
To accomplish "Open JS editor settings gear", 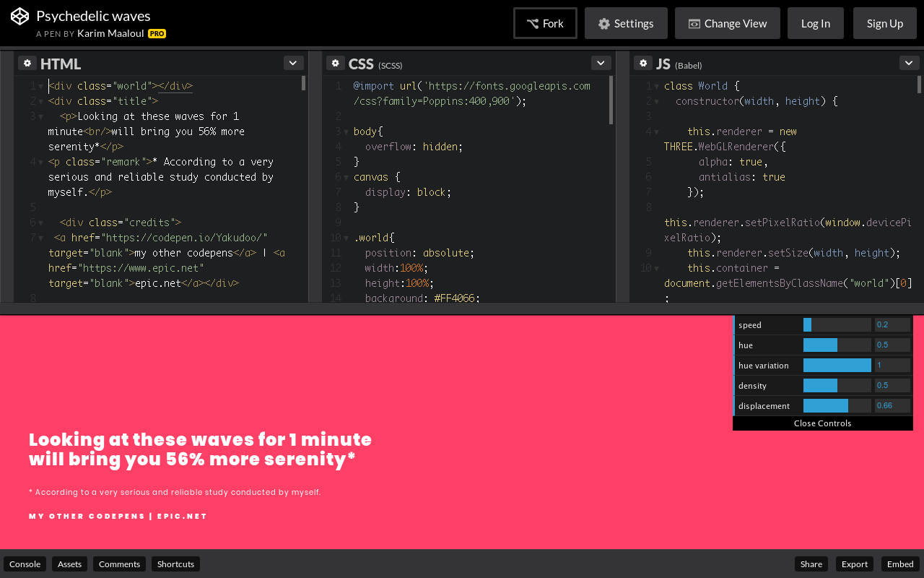I will pyautogui.click(x=643, y=63).
